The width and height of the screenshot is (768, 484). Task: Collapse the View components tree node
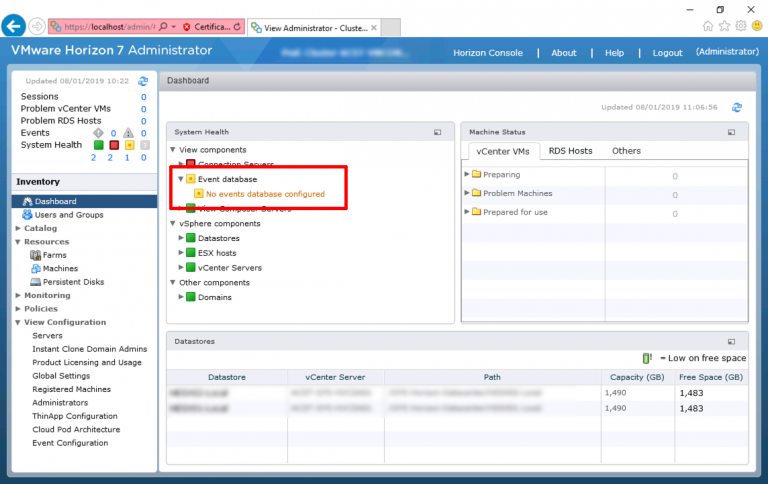pos(172,150)
